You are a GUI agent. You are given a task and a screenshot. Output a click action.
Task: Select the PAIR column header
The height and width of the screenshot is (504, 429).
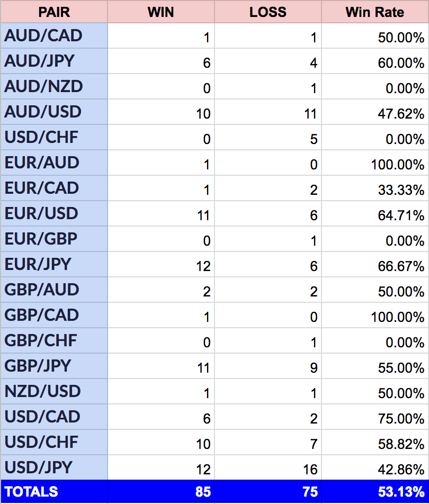pyautogui.click(x=54, y=12)
